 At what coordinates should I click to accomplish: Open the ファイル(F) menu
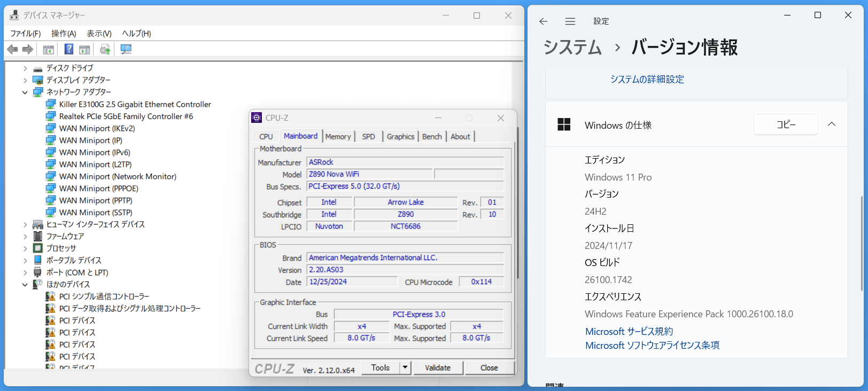26,34
